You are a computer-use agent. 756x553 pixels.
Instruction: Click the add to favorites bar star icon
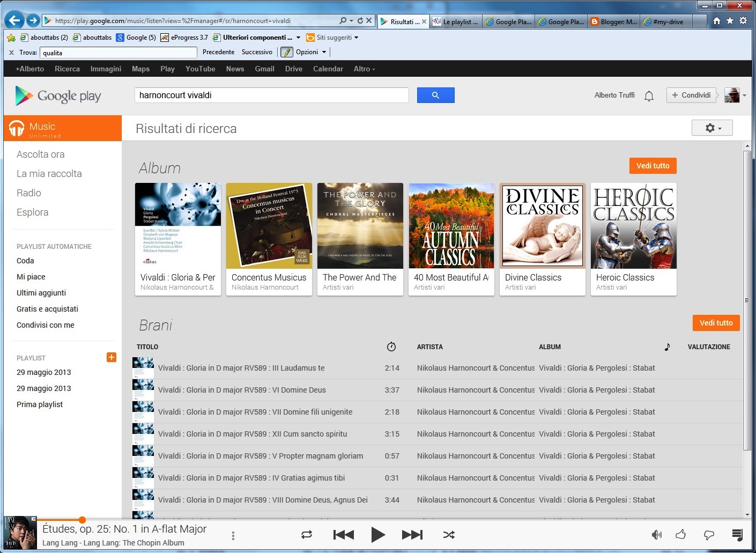point(11,38)
